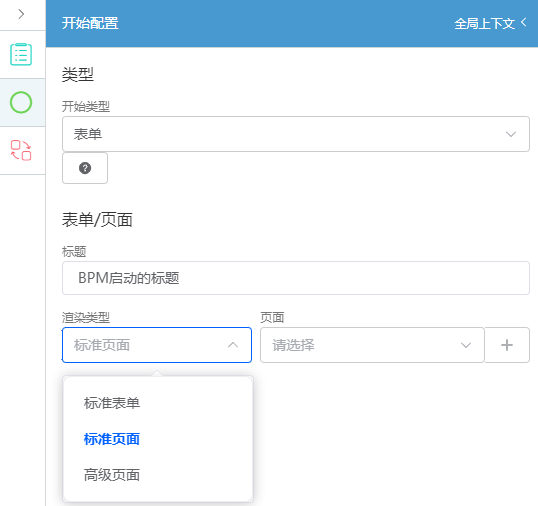Add a new page with plus button

[507, 345]
